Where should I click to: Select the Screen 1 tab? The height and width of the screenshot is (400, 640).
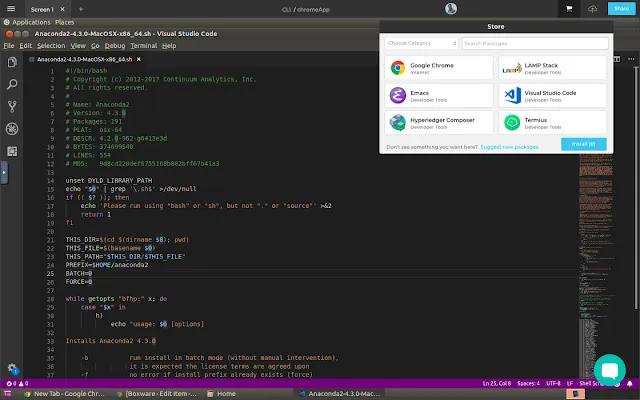(x=42, y=8)
